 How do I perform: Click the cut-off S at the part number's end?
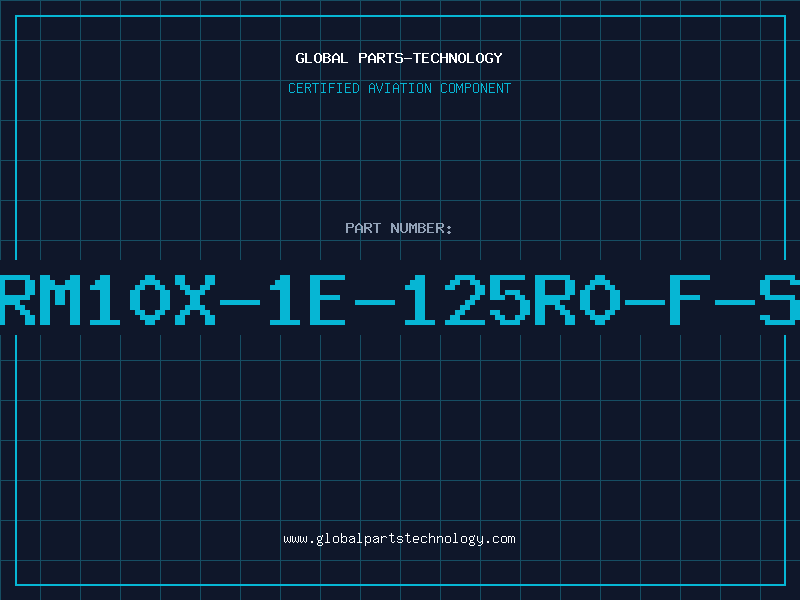pos(779,300)
